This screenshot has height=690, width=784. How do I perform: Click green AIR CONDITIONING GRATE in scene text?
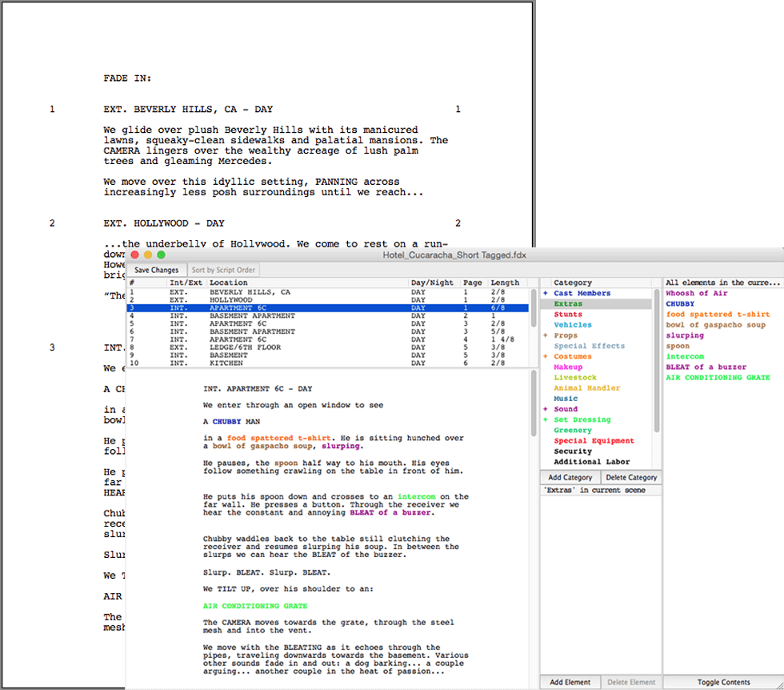(x=255, y=605)
